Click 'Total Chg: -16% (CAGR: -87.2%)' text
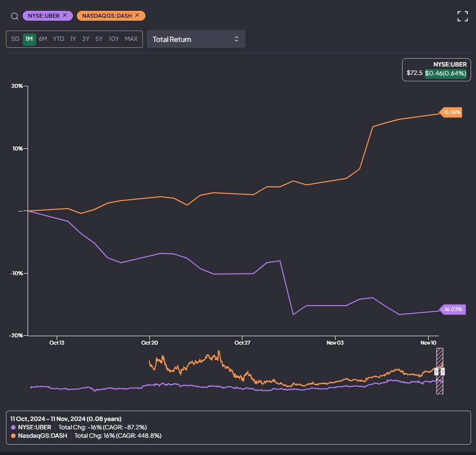476x455 pixels. click(102, 427)
